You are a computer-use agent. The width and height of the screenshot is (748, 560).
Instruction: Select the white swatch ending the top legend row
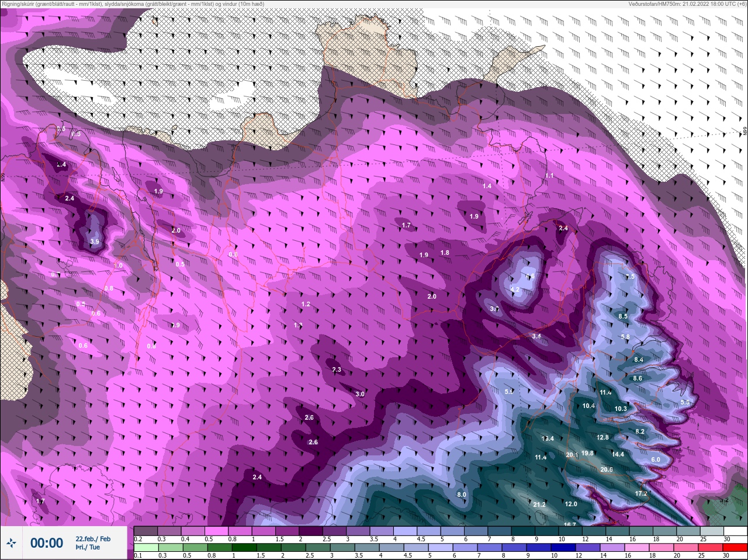coord(735,531)
